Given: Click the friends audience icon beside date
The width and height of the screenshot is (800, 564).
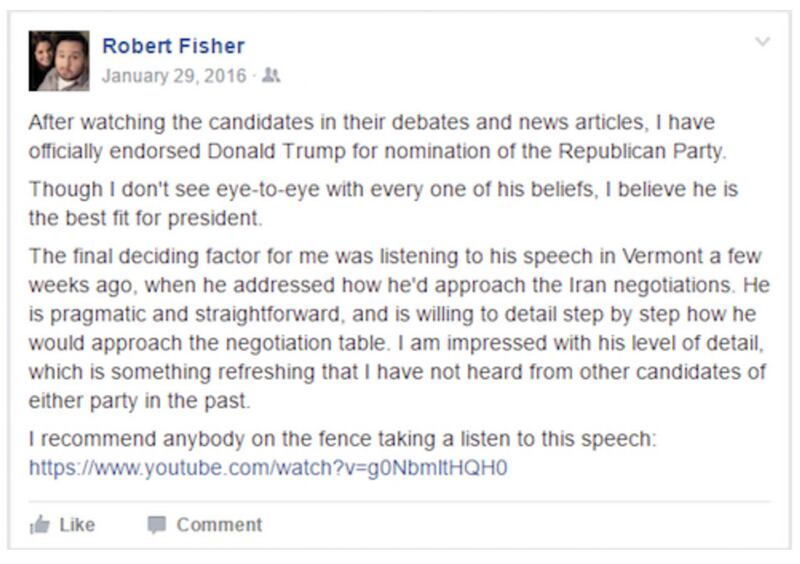Looking at the screenshot, I should click(x=272, y=75).
